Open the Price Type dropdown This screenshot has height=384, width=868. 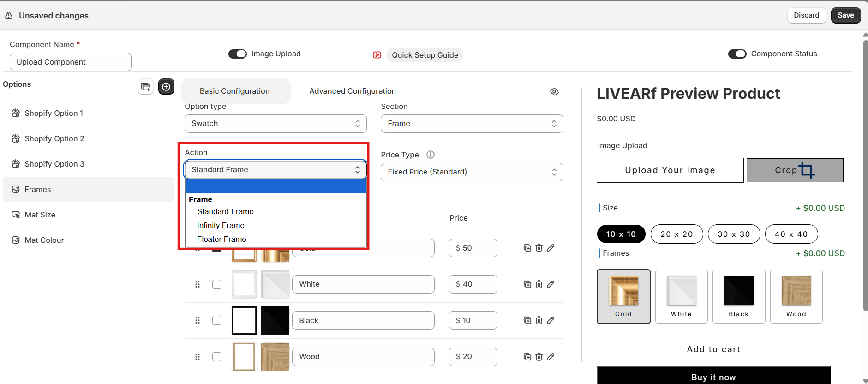pos(472,172)
